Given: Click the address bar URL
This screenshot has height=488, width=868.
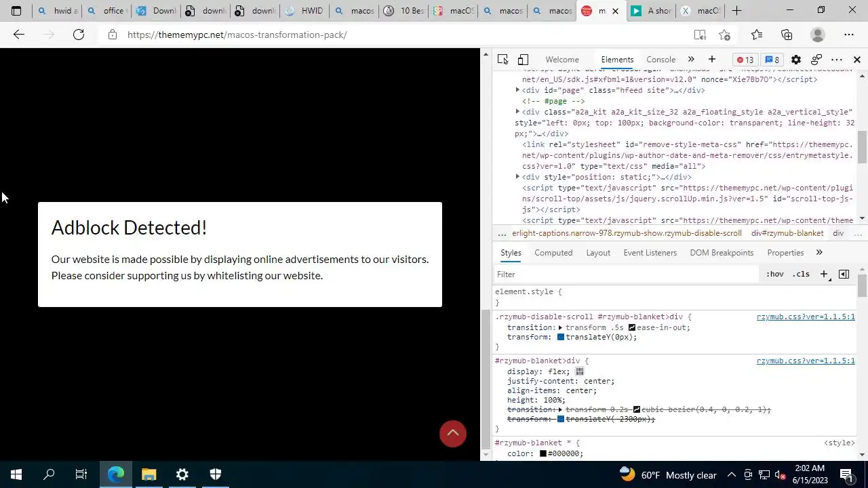Looking at the screenshot, I should click(x=237, y=35).
